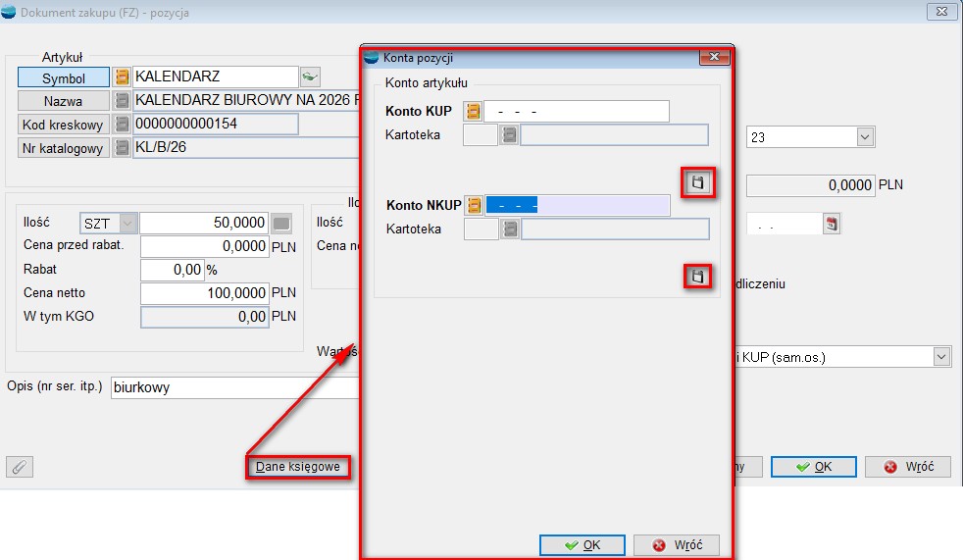The height and width of the screenshot is (560, 963).
Task: Open the VAT rate dropdown showing 23
Action: 864,137
